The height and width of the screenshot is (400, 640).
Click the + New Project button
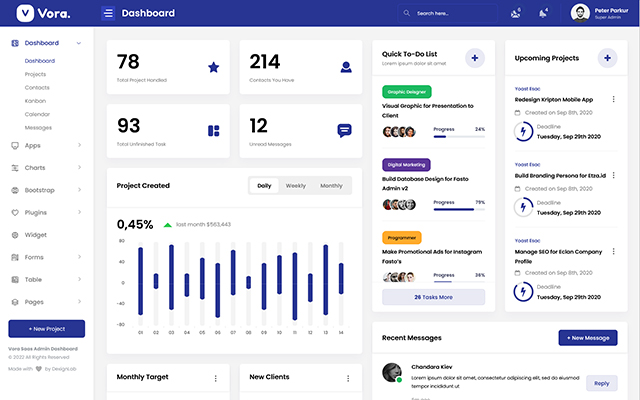coord(46,329)
